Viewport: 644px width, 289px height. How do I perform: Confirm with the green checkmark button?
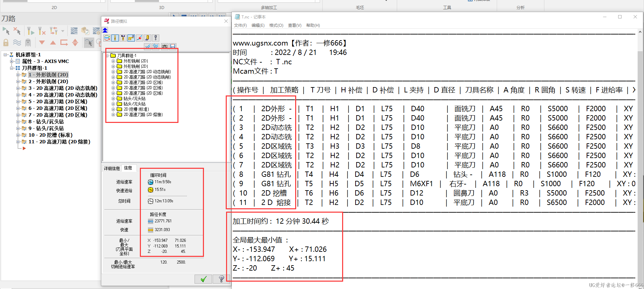pyautogui.click(x=203, y=279)
